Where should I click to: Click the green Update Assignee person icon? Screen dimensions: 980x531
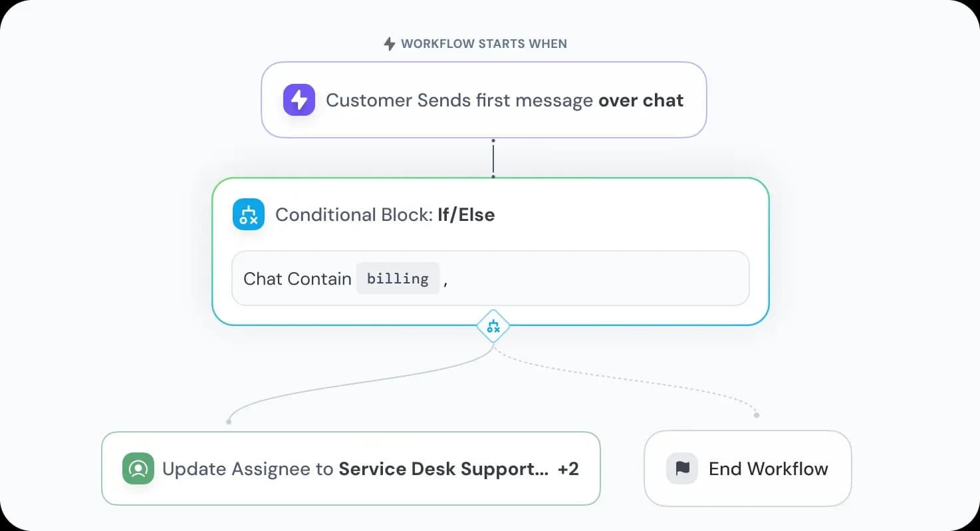pyautogui.click(x=138, y=468)
